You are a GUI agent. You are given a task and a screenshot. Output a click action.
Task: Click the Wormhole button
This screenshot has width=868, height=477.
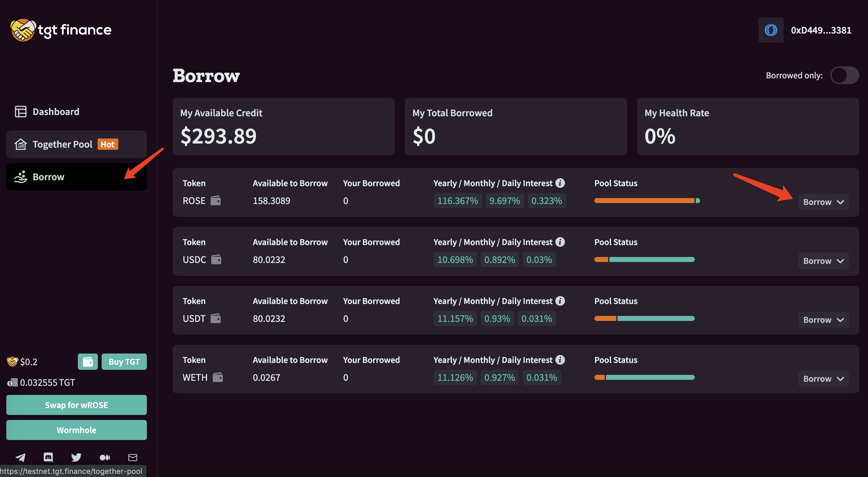(x=76, y=430)
